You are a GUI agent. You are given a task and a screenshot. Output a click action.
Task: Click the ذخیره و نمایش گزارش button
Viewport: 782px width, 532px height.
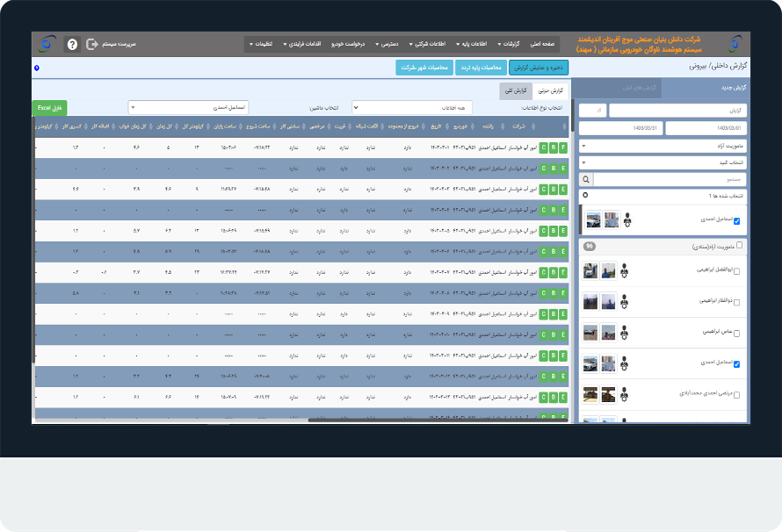pyautogui.click(x=539, y=67)
